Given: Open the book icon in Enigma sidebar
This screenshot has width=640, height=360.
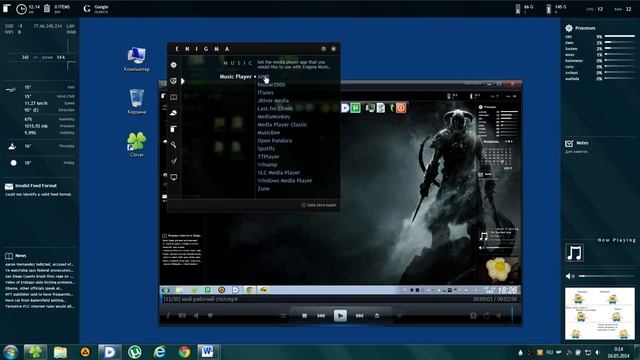Looking at the screenshot, I should (x=173, y=97).
